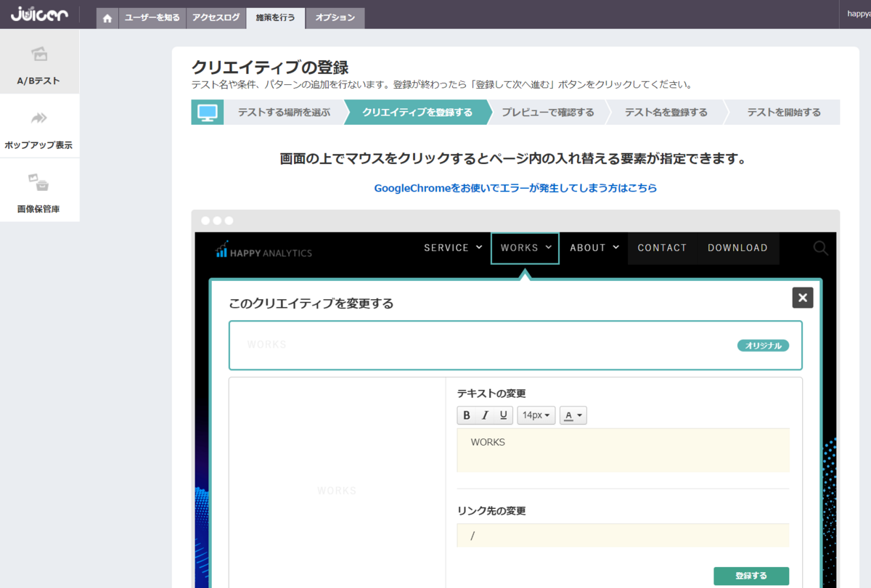Click the monitor icon in step bar
Viewport: 871px width, 588px height.
coord(208,113)
